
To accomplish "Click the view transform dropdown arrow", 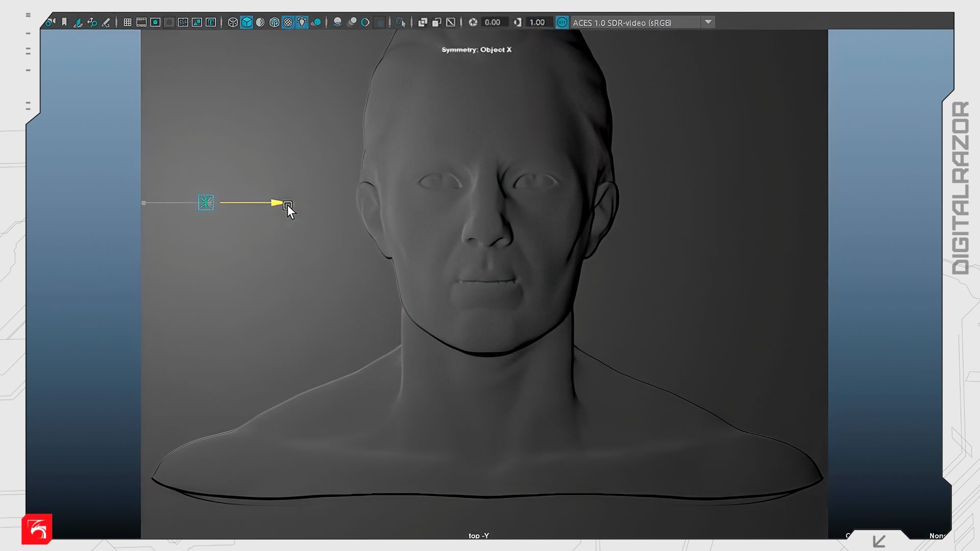I will tap(708, 22).
